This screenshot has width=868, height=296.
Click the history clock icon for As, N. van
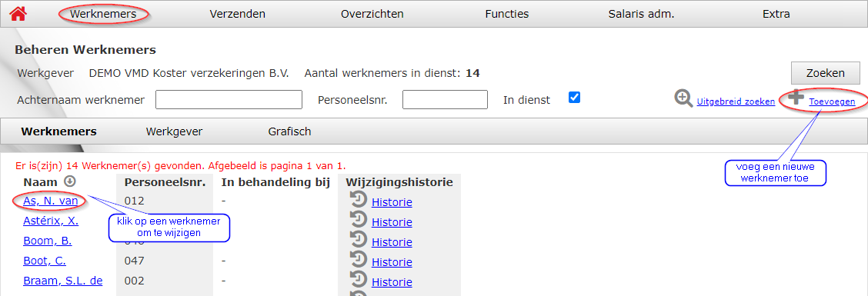[x=359, y=200]
